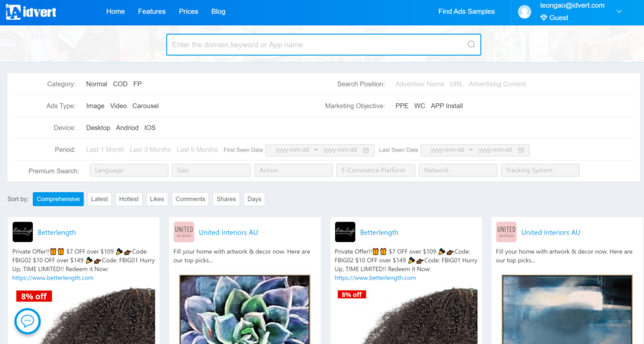The height and width of the screenshot is (344, 644).
Task: Open the Language premium search dropdown
Action: [x=128, y=170]
